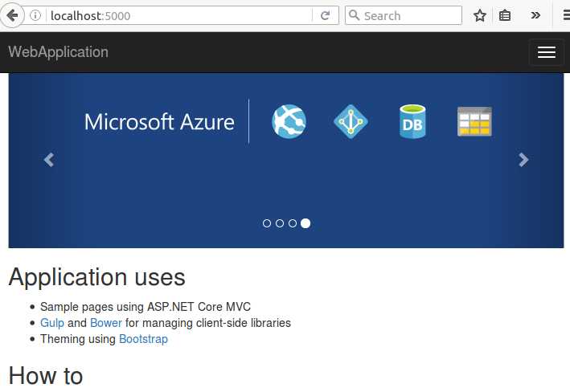Open the site information icon
This screenshot has height=392, width=570.
click(35, 15)
